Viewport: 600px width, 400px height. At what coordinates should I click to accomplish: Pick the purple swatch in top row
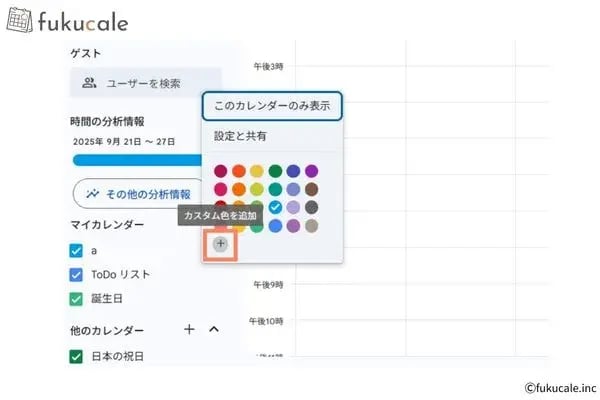pyautogui.click(x=311, y=171)
